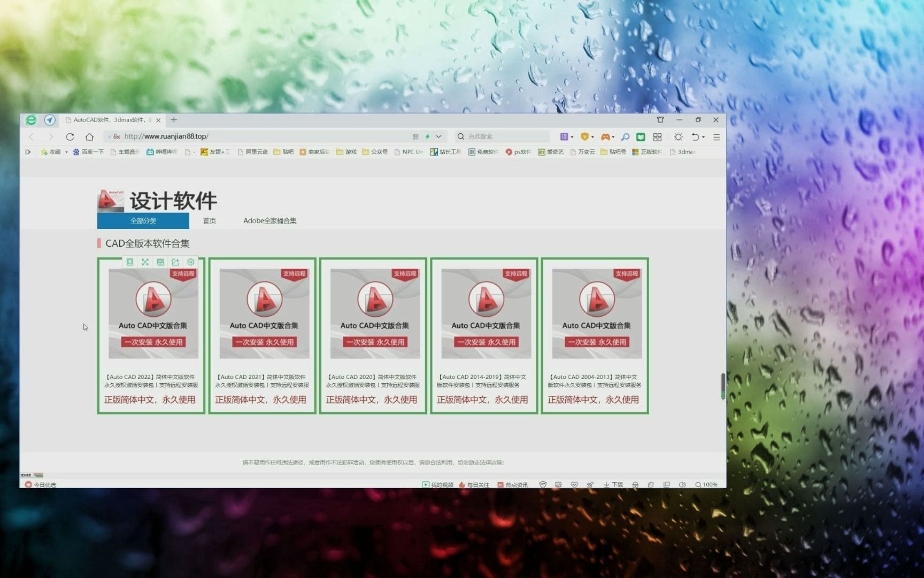Click the settings gear on image hover toolbar
The height and width of the screenshot is (578, 924).
tap(191, 262)
